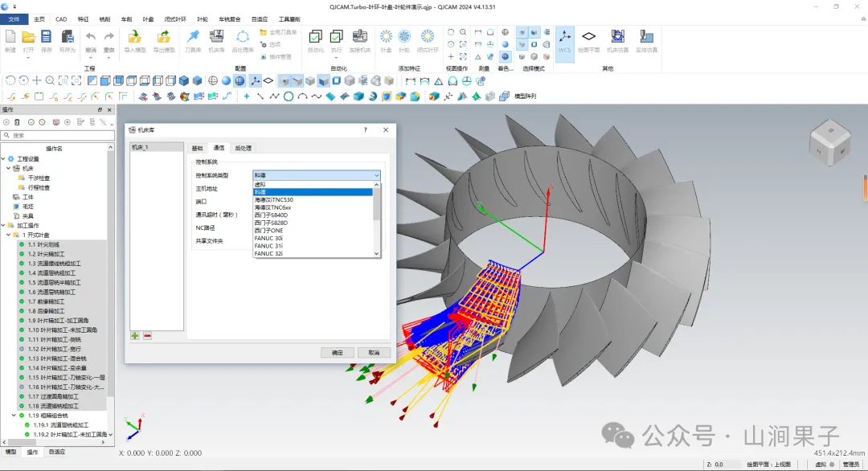Click the 连接机床 connect machine icon
868x471 pixels.
coord(360,42)
